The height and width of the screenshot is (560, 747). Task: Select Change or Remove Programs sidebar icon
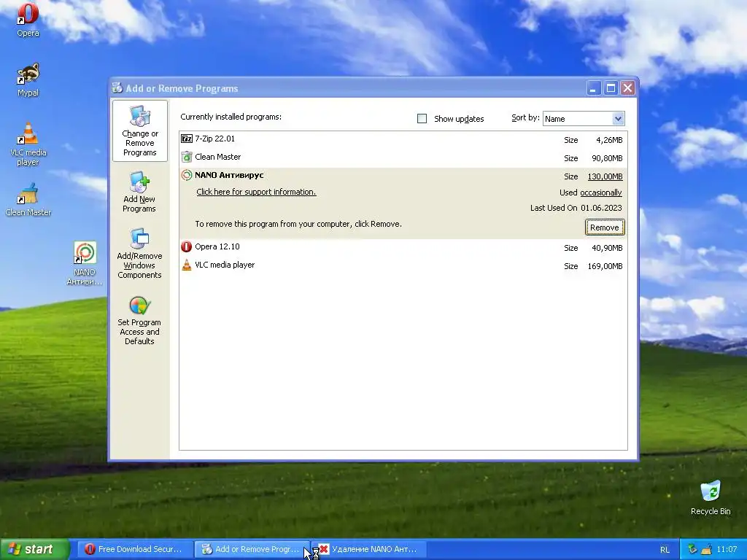pos(139,131)
